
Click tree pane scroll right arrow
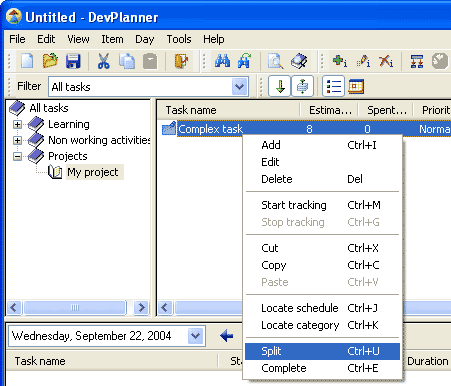(x=142, y=307)
